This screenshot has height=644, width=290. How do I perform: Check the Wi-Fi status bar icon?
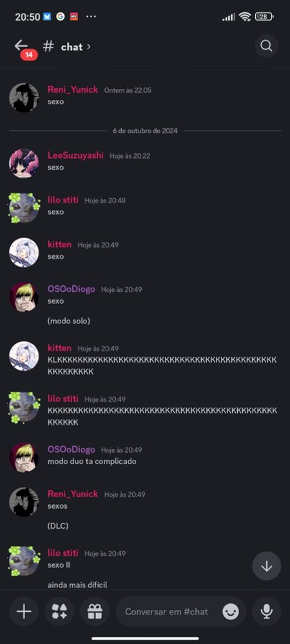pos(246,17)
